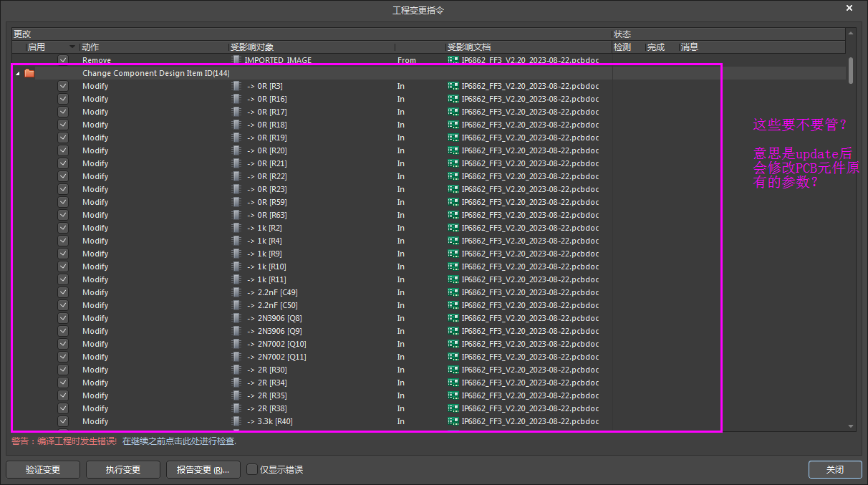Uncheck the enable box for 1k [R9]
The image size is (868, 485).
click(x=63, y=254)
